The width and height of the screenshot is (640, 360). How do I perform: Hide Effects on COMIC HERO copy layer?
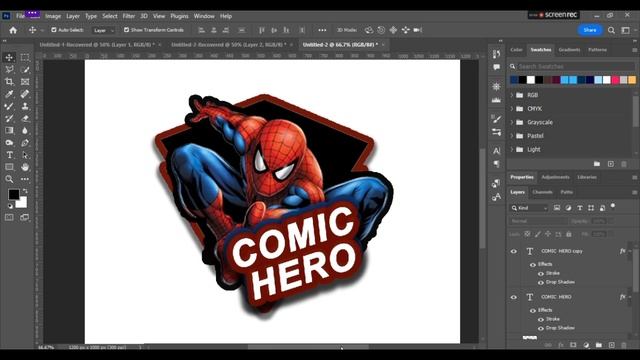pyautogui.click(x=533, y=264)
